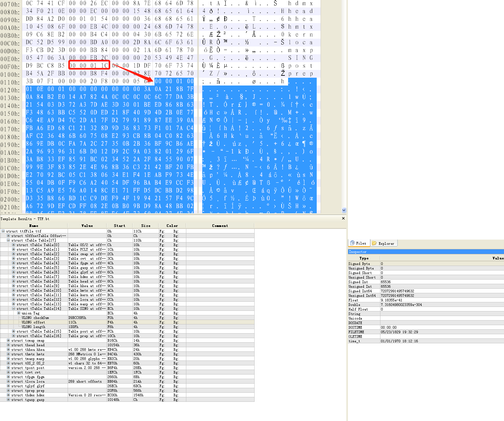Click the hex view scrollbar down arrow
The height and width of the screenshot is (421, 504).
344,210
